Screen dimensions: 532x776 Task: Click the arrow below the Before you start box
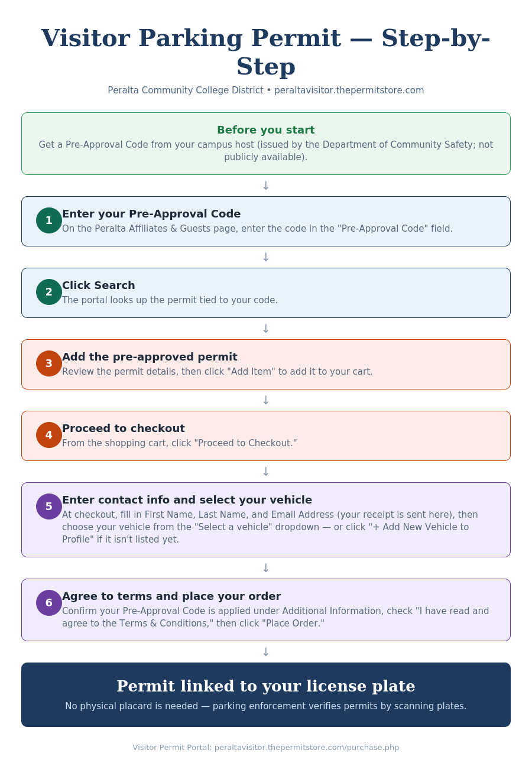pyautogui.click(x=266, y=186)
